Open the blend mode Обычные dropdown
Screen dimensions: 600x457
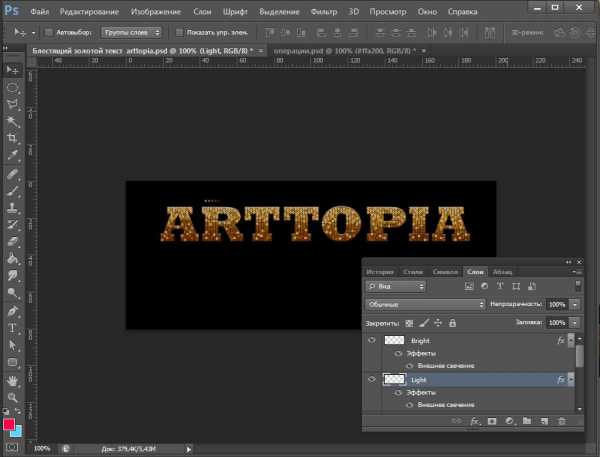click(426, 304)
